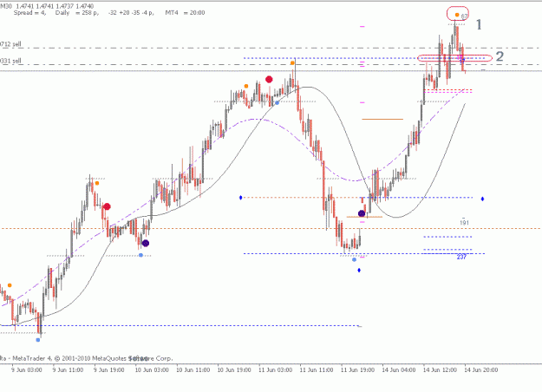Select the large red dot above 11 Jun 03:00
542x392 pixels.
pos(269,80)
